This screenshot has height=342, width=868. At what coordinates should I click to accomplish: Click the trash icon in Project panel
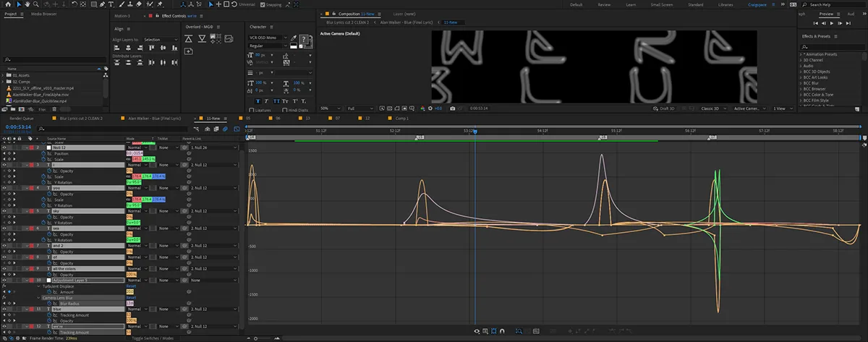54,109
